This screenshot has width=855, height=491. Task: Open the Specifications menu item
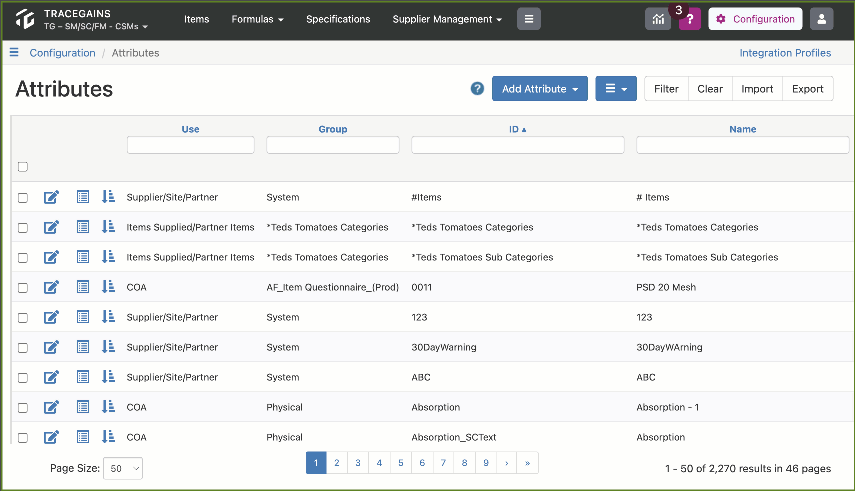click(338, 19)
